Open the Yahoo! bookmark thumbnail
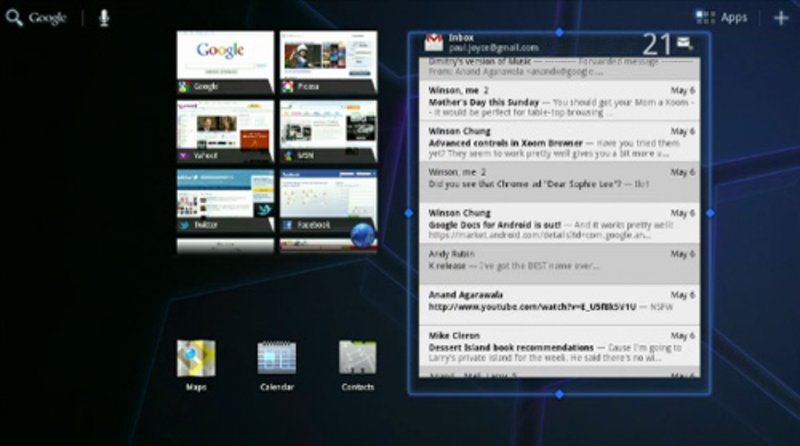 (x=225, y=132)
